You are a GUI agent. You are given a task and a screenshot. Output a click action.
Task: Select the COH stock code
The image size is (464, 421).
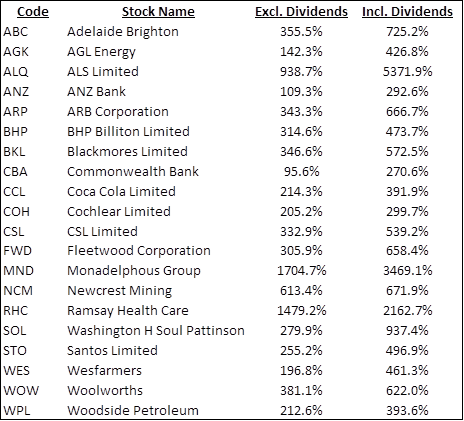coord(16,212)
